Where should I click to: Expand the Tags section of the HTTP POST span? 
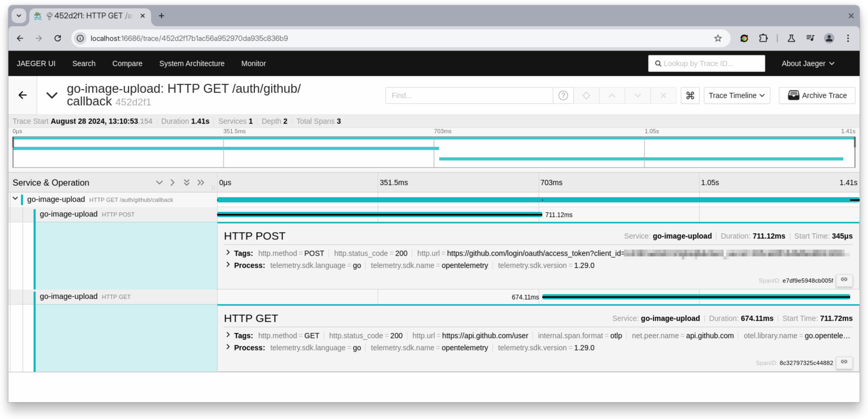[x=228, y=253]
